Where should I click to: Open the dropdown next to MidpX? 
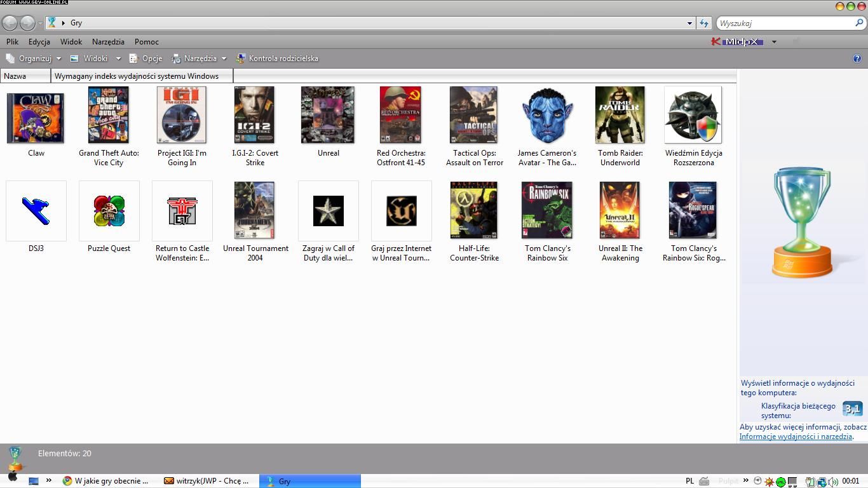[x=774, y=42]
